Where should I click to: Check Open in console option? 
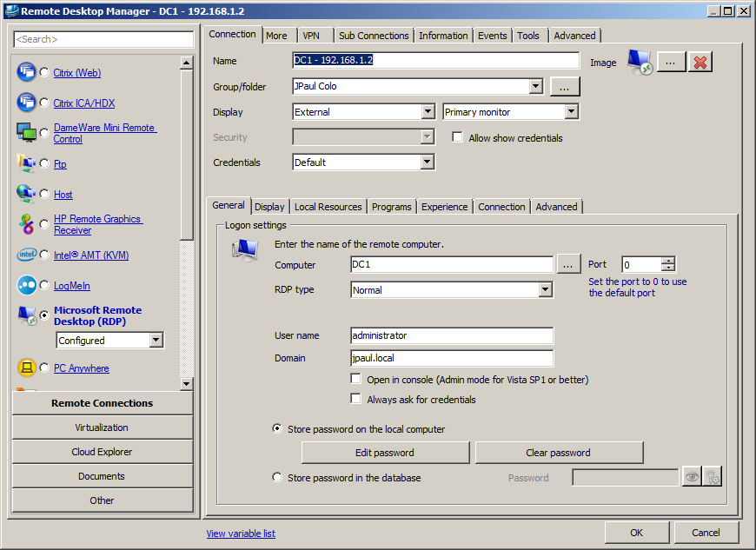355,379
